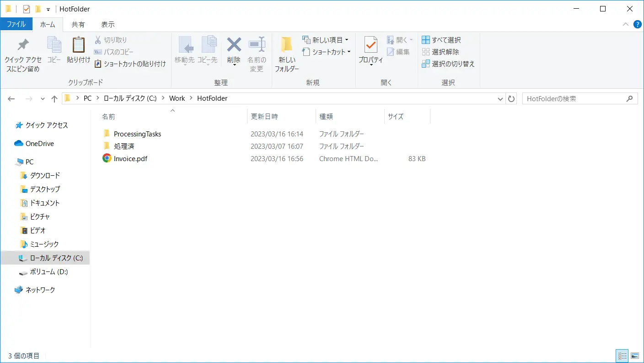Click Copy Path in the ribbon
The height and width of the screenshot is (363, 644).
[114, 52]
